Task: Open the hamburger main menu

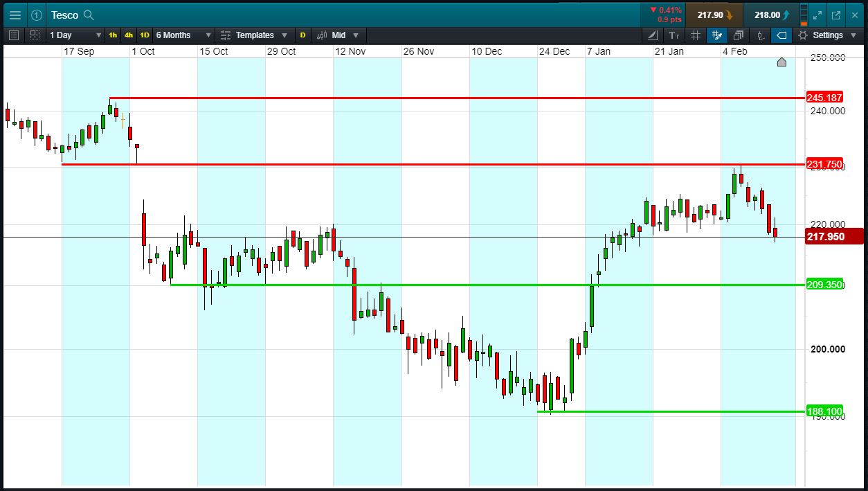Action: point(15,15)
